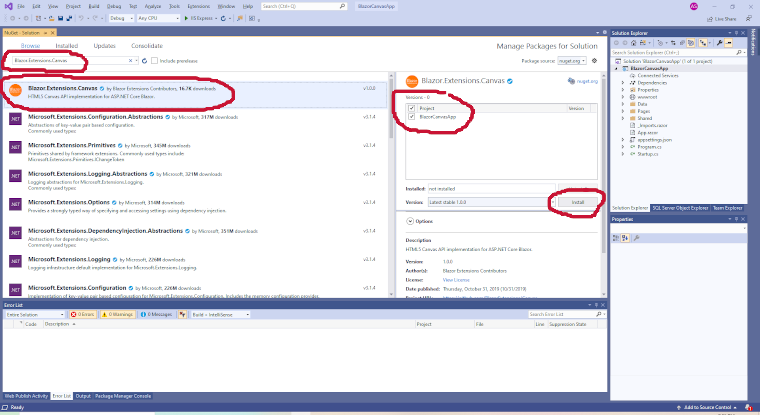This screenshot has width=760, height=415.
Task: Click the Blazor.Extensions.Canvas orange package icon in list
Action: [x=16, y=91]
